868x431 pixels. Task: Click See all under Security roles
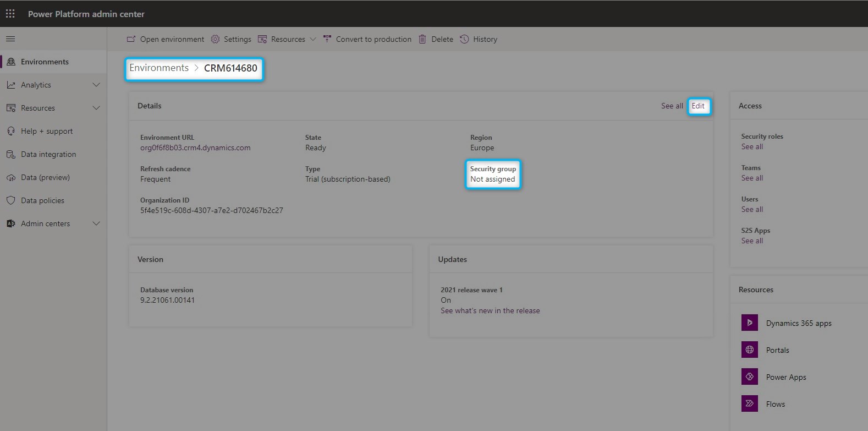752,146
